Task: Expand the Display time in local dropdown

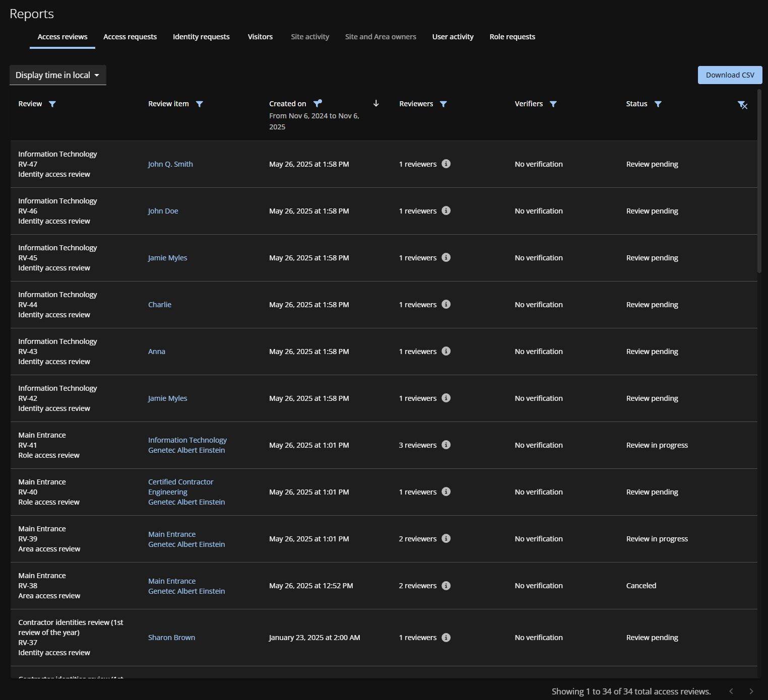Action: (x=57, y=75)
